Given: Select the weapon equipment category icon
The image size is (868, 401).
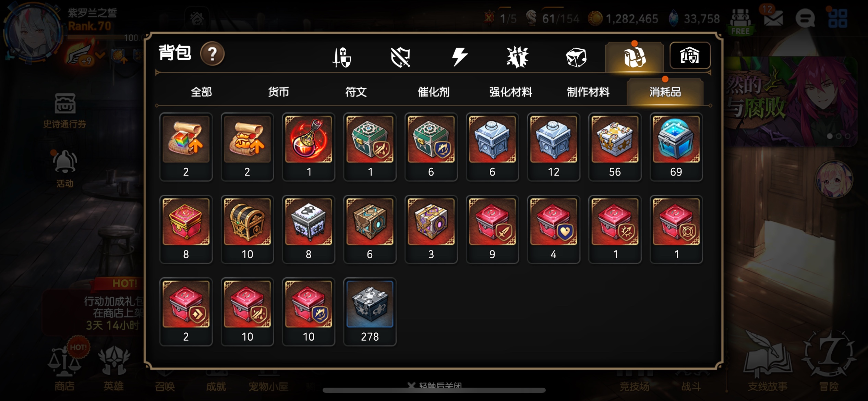Looking at the screenshot, I should point(342,57).
